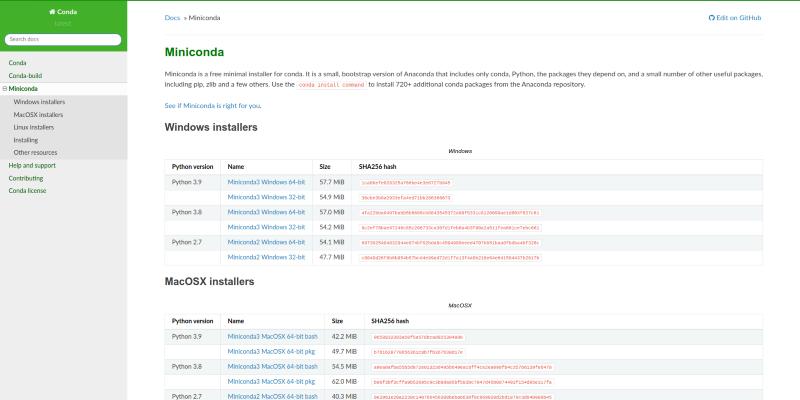
Task: Click SHA256 hash for Miniconda2 Windows 32-bit
Action: pyautogui.click(x=450, y=258)
